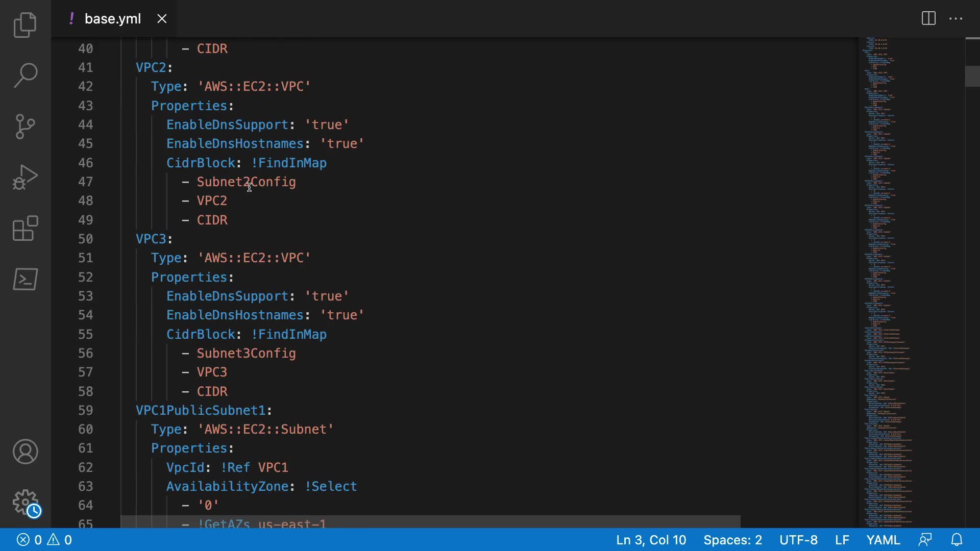Open the Run and Debug view

[x=25, y=177]
